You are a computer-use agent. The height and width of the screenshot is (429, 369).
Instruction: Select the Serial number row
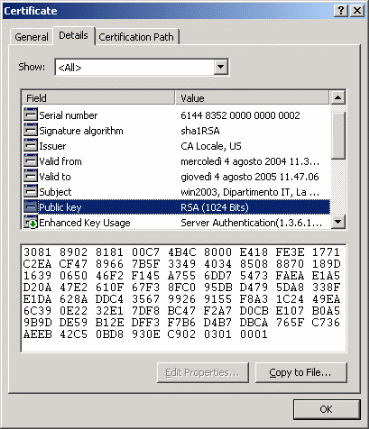click(x=176, y=115)
